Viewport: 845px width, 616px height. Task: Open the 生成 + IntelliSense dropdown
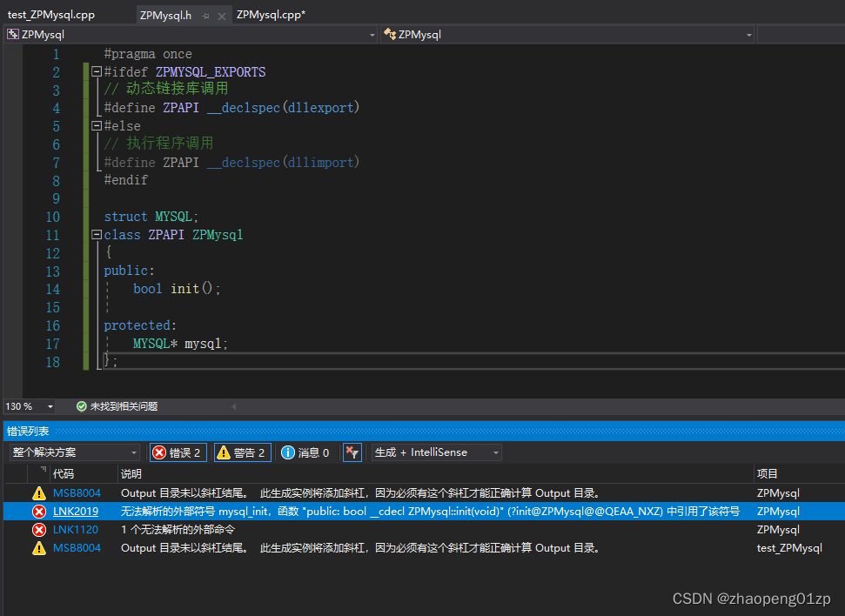[x=436, y=452]
